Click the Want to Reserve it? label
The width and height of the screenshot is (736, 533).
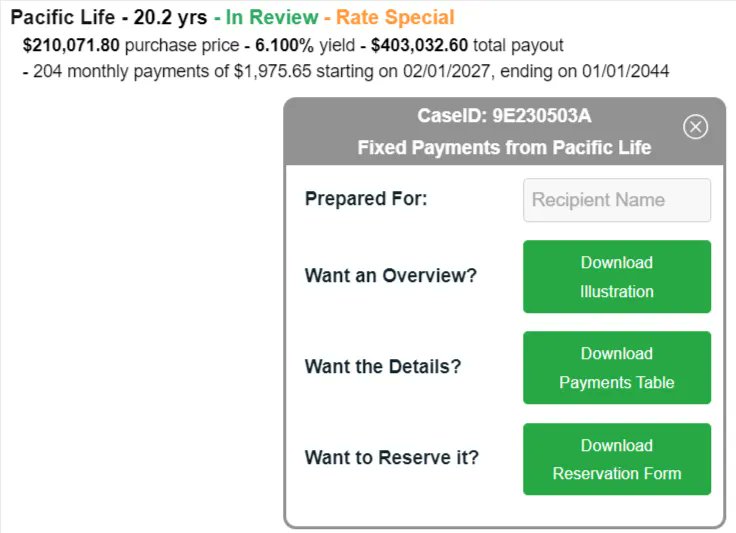[391, 457]
